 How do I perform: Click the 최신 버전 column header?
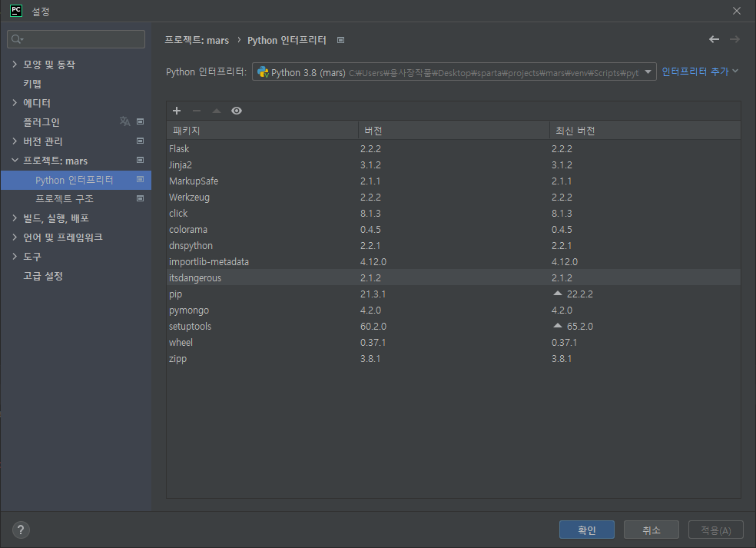[x=645, y=130]
